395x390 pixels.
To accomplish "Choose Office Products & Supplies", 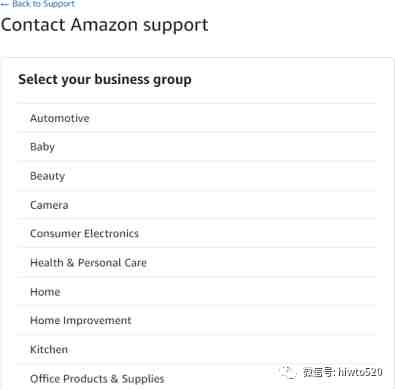I will pos(196,378).
